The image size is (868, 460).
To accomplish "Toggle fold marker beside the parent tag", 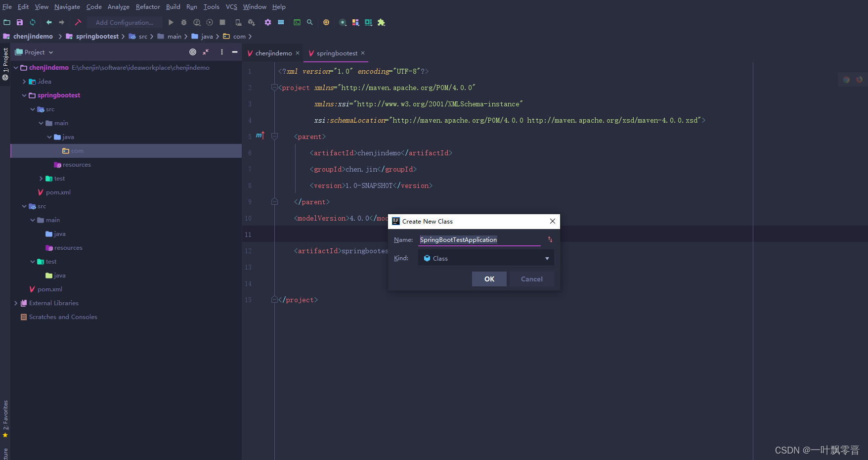I will click(x=275, y=136).
